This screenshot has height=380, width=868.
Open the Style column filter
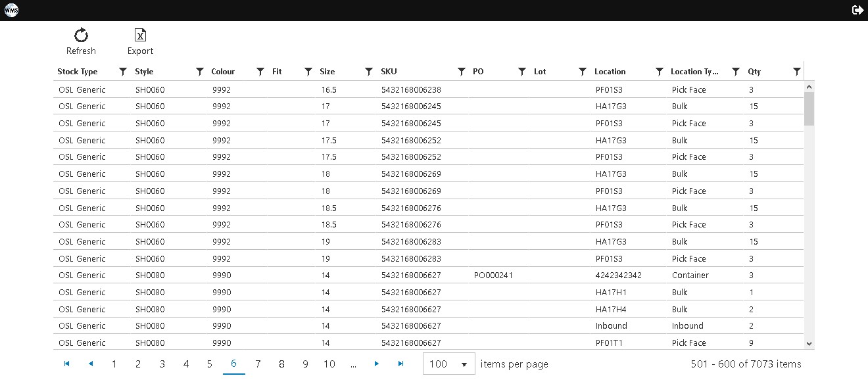coord(200,72)
